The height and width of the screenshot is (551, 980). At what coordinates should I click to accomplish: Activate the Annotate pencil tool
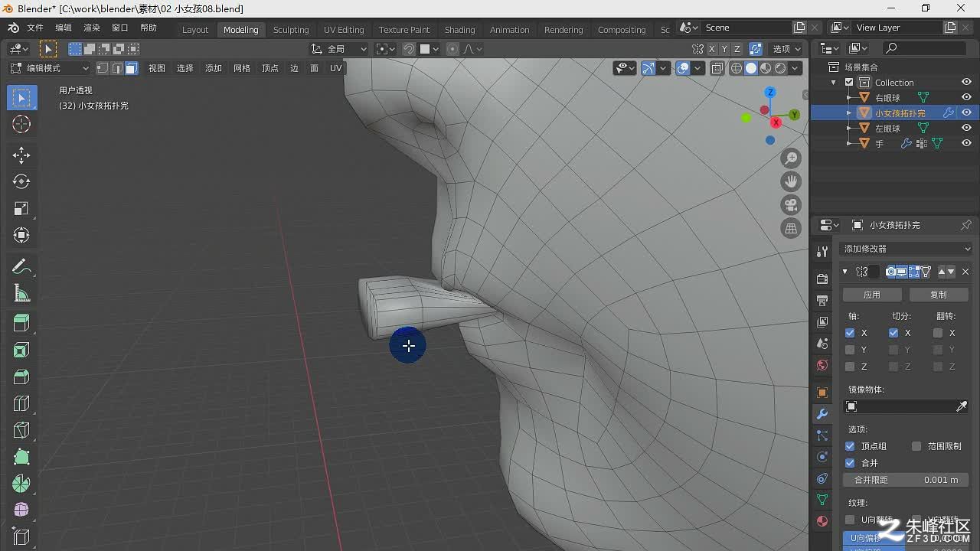pos(21,266)
